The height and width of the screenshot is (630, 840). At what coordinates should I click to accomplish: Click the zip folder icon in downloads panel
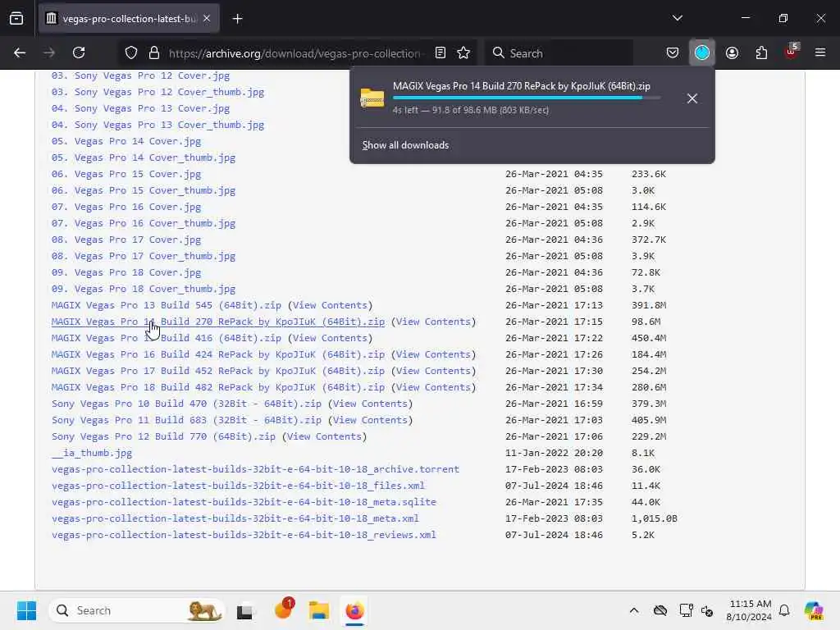(372, 98)
